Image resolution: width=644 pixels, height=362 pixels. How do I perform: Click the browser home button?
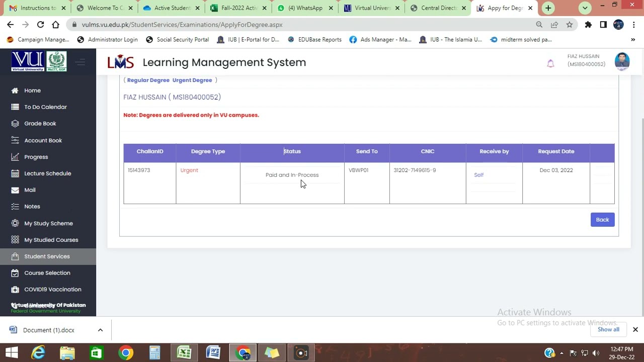(55, 25)
